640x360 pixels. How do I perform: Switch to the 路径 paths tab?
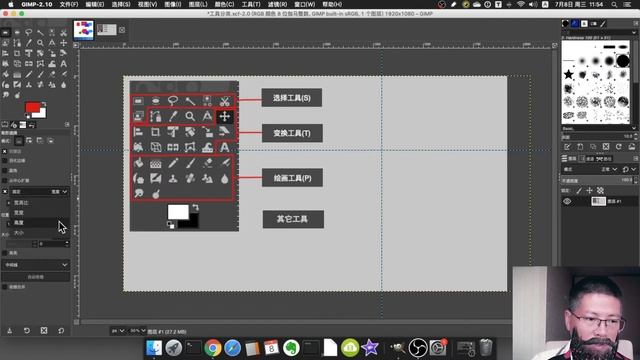(604, 158)
